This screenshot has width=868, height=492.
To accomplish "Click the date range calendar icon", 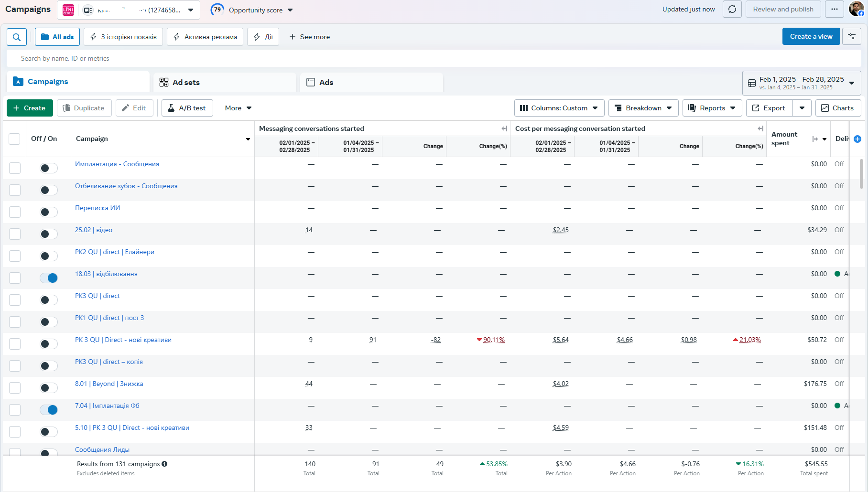I will 751,83.
